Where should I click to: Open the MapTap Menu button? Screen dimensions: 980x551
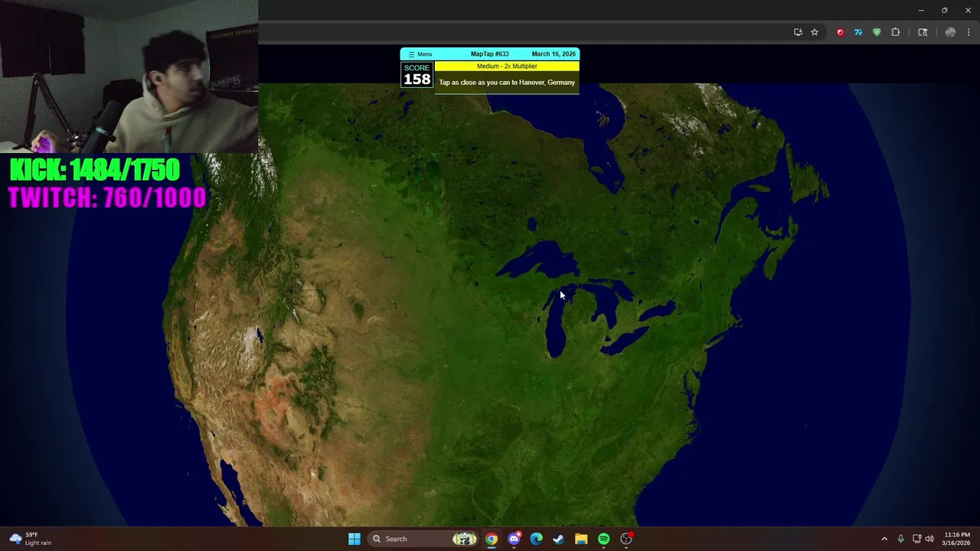pyautogui.click(x=420, y=54)
